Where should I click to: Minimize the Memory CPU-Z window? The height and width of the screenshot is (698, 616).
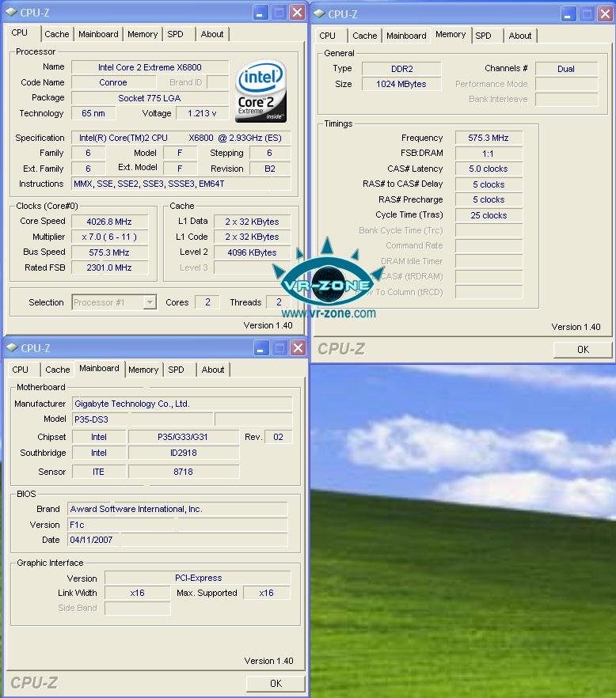click(568, 13)
